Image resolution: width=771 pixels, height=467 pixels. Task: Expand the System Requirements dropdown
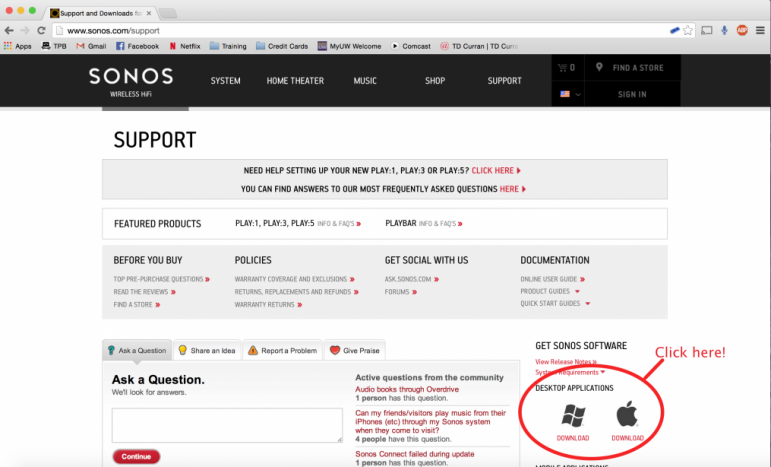tap(570, 373)
